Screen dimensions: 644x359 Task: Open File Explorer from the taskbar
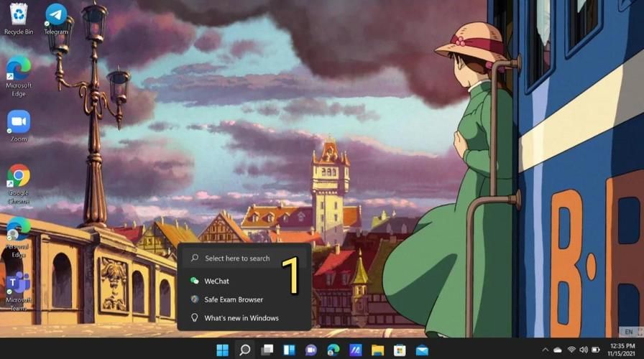pyautogui.click(x=377, y=350)
